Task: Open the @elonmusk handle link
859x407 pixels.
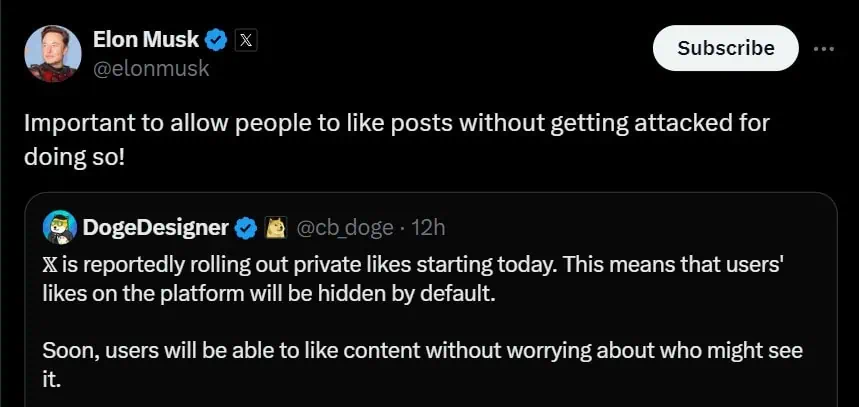Action: pos(150,69)
